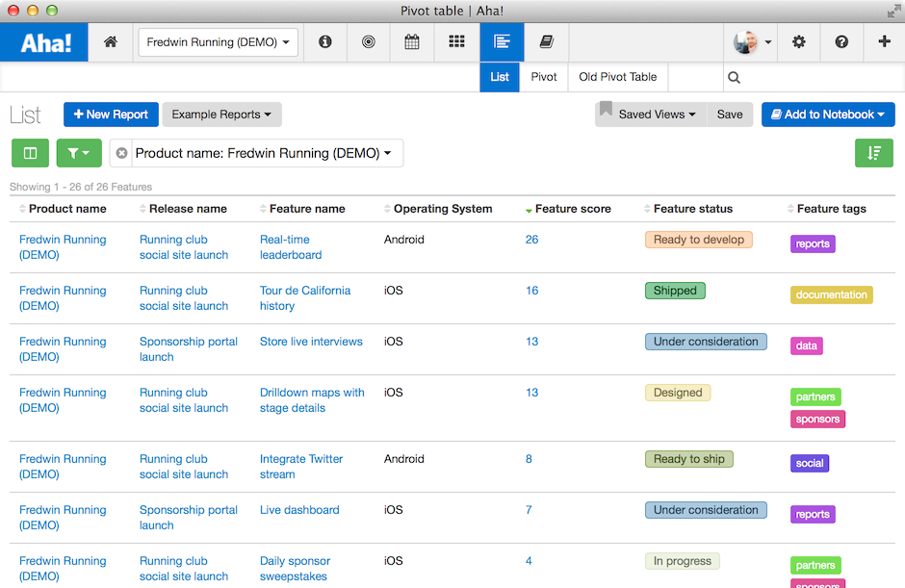Click the plus add icon
Screen dimensions: 905x588
point(884,41)
